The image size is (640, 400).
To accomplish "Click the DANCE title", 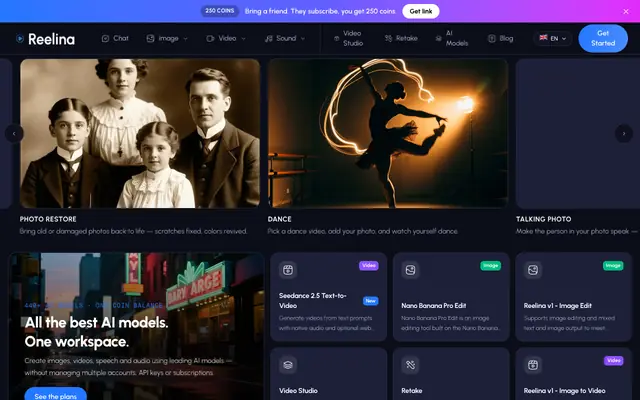I will [280, 219].
